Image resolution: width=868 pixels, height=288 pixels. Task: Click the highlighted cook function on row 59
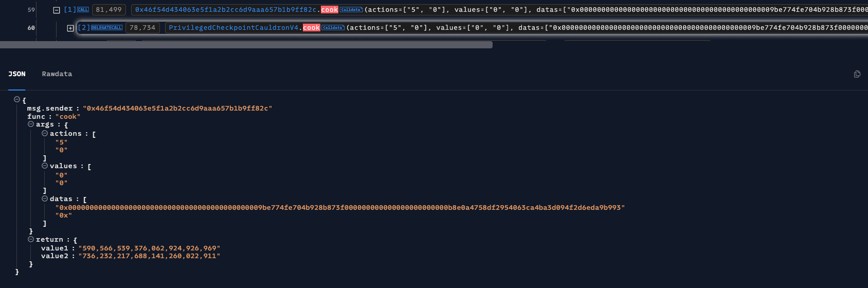click(330, 10)
